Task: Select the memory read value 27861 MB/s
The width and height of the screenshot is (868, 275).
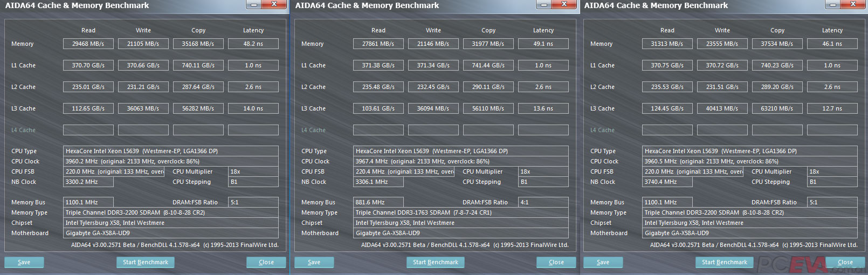Action: 378,44
